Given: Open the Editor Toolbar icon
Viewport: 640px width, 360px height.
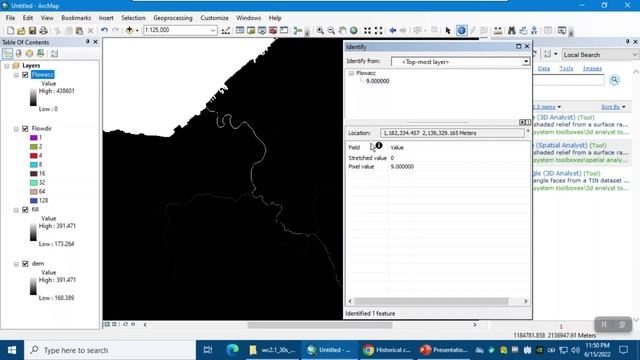Looking at the screenshot, I should pyautogui.click(x=226, y=31).
